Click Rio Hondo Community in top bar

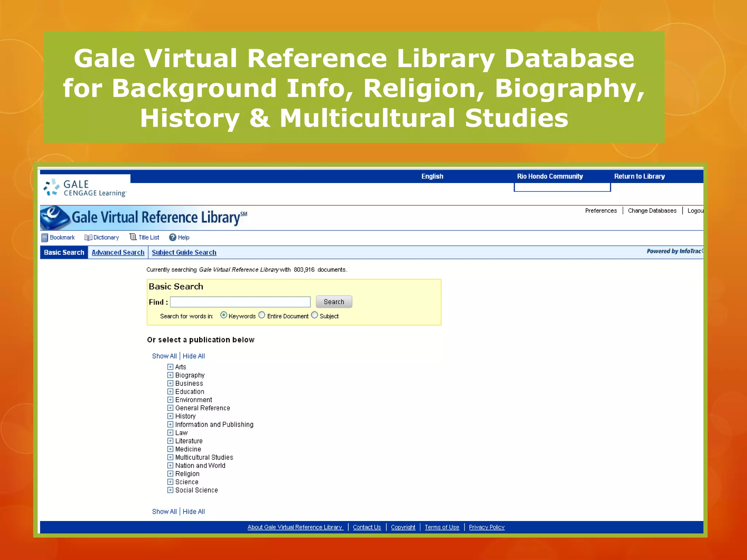550,176
